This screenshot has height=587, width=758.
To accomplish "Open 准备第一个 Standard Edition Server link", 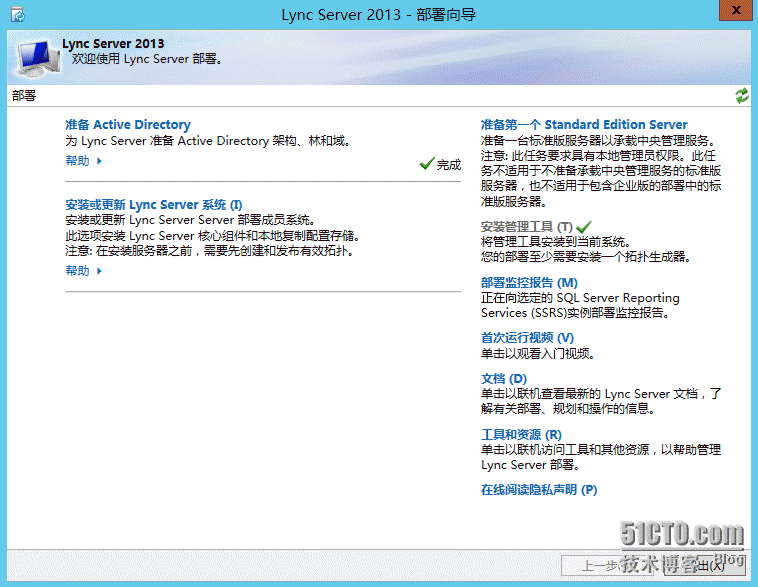I will 583,125.
